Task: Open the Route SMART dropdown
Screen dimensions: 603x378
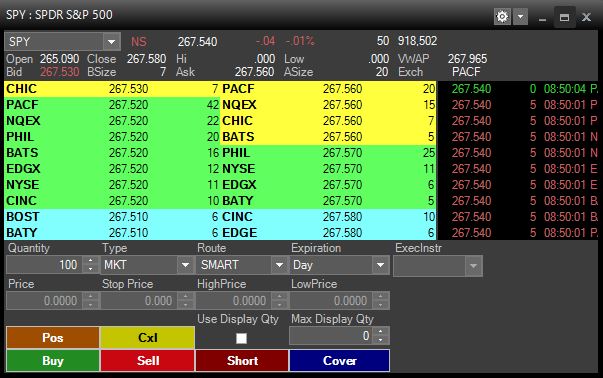Action: pos(279,265)
